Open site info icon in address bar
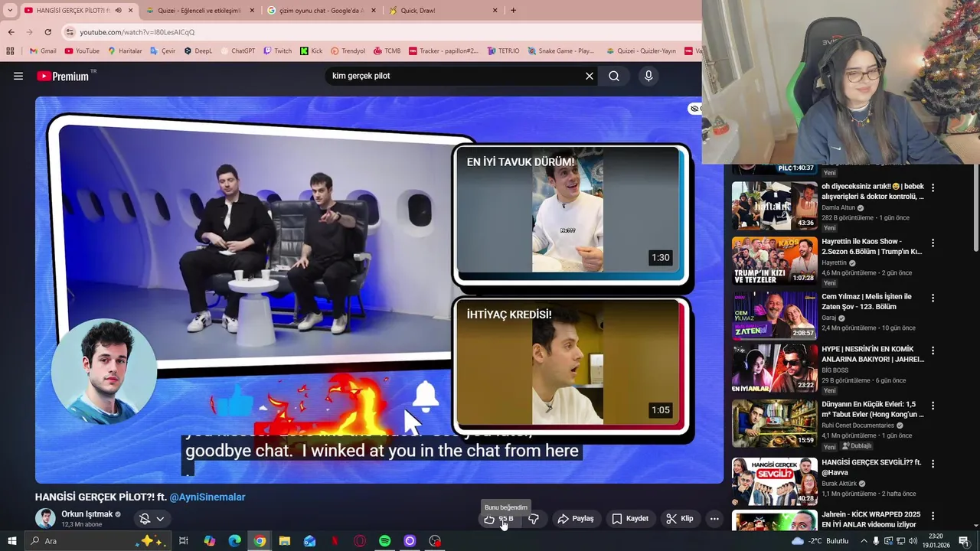 tap(70, 32)
